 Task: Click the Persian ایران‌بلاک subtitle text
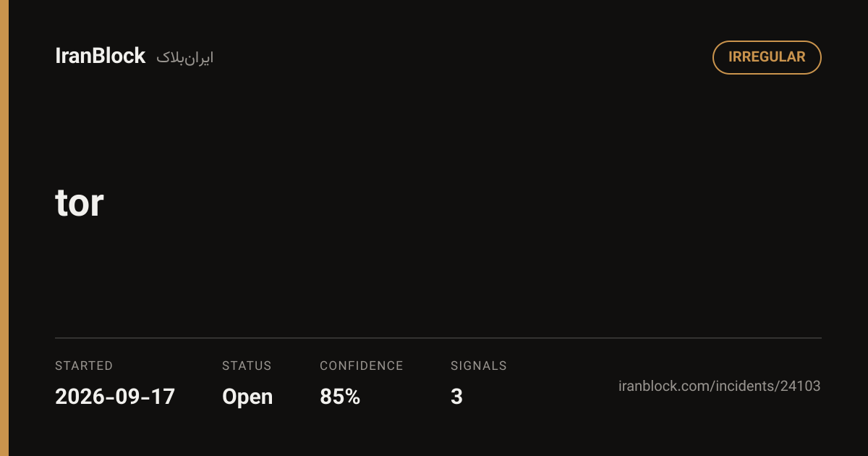[185, 58]
